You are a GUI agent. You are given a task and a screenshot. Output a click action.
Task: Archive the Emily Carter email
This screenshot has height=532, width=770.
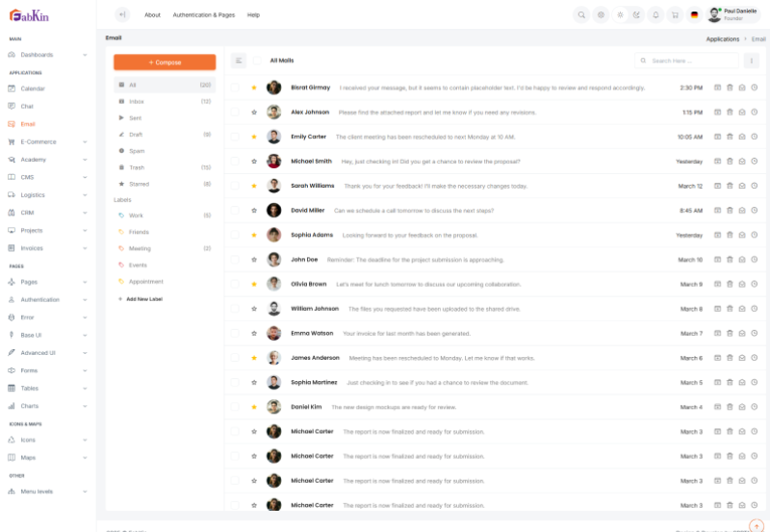717,137
